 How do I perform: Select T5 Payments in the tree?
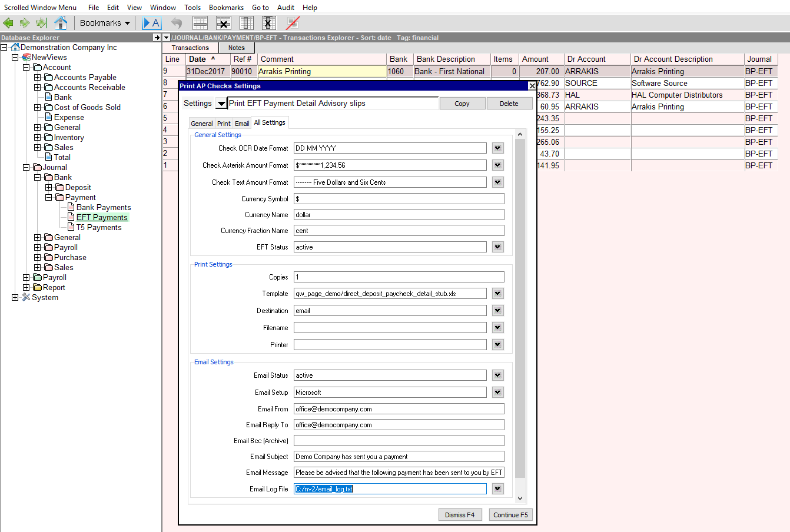[99, 228]
